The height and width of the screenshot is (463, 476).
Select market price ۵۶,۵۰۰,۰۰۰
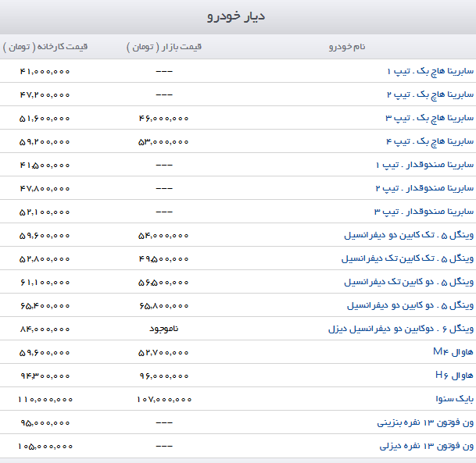(x=163, y=283)
